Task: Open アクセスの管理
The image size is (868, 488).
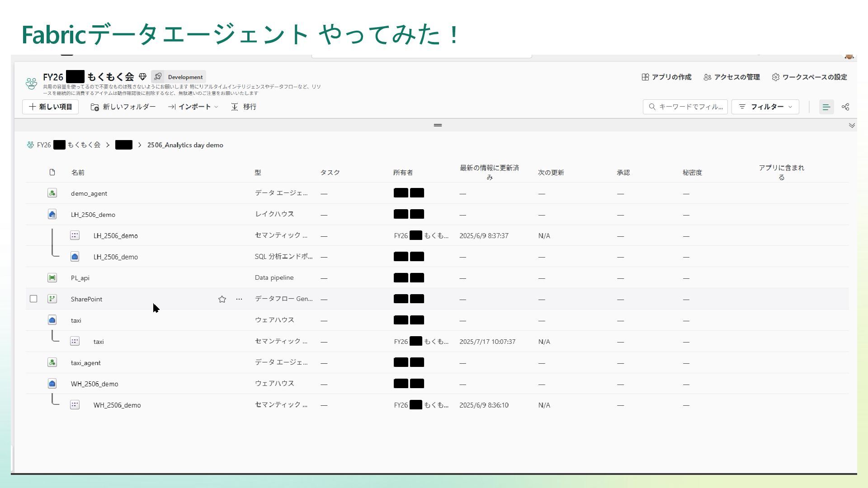Action: pyautogui.click(x=732, y=77)
